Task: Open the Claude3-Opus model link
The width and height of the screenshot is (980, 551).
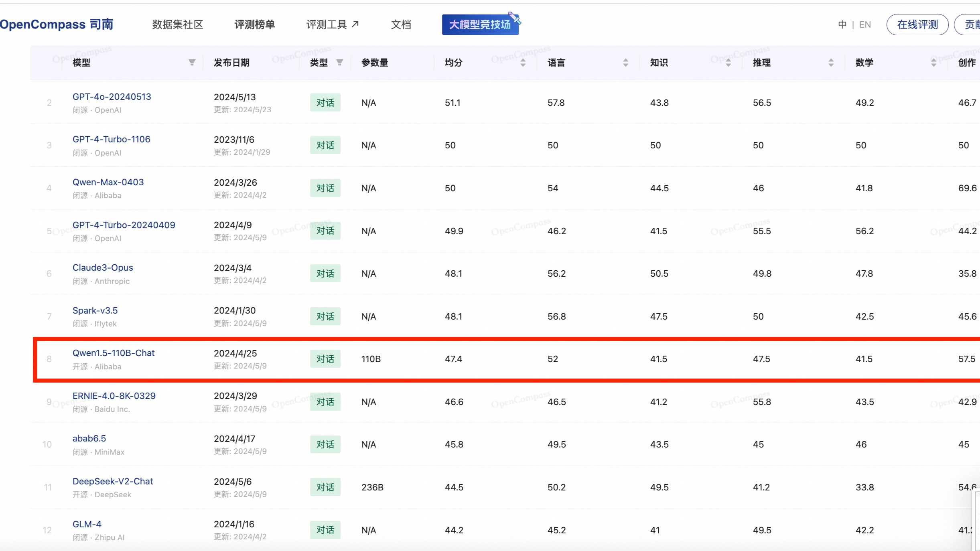Action: [103, 267]
